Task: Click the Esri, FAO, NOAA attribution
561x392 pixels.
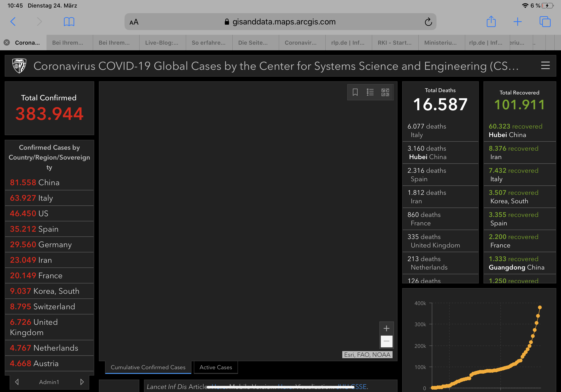Action: pos(367,355)
